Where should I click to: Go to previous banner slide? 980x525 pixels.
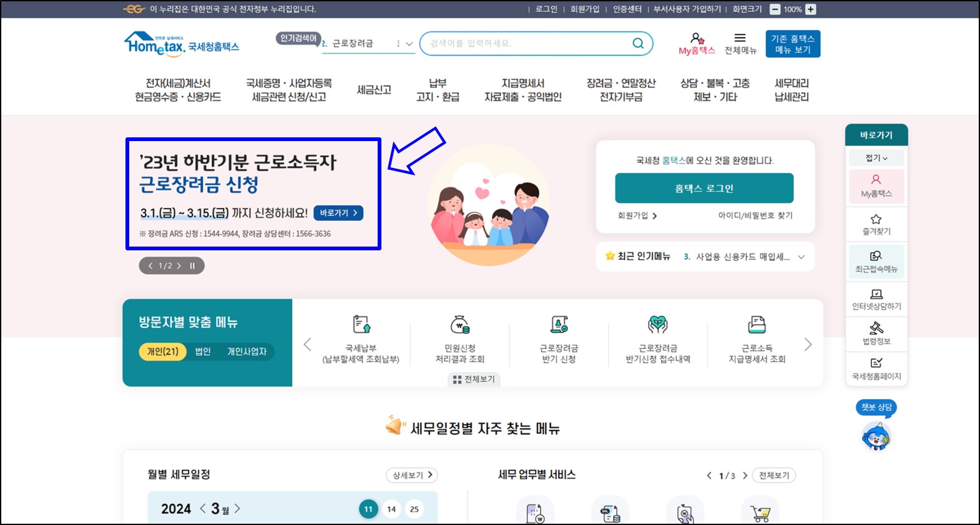click(150, 266)
